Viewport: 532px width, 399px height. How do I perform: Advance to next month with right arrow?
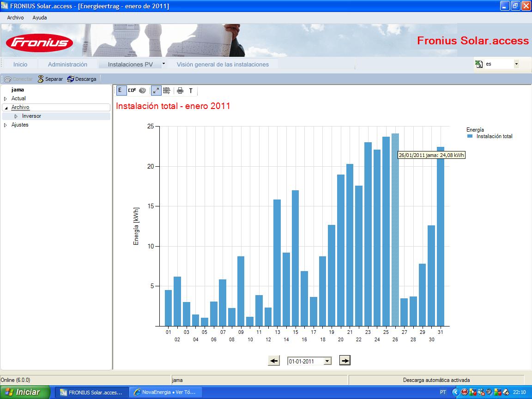tap(345, 361)
